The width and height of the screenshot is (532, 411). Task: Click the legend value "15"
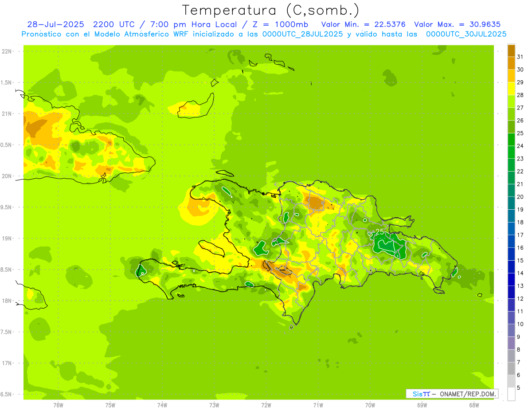(520, 260)
